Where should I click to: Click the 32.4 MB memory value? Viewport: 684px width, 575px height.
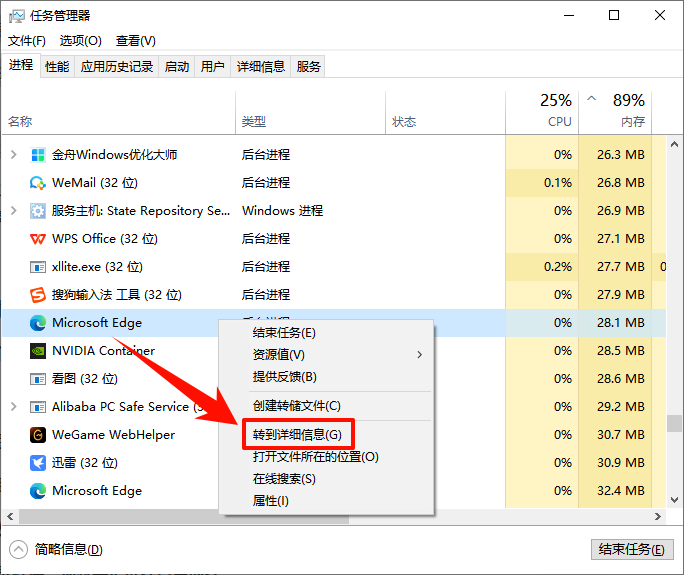pyautogui.click(x=621, y=491)
